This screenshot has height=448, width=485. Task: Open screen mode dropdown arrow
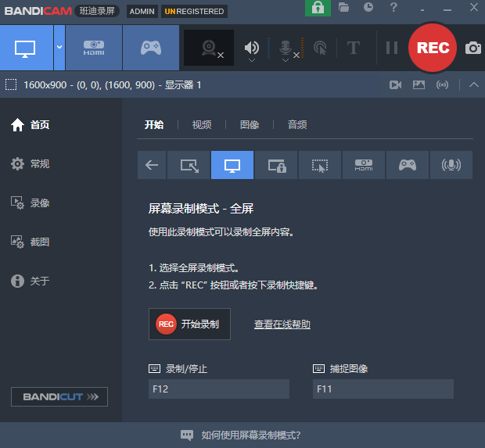pyautogui.click(x=59, y=48)
